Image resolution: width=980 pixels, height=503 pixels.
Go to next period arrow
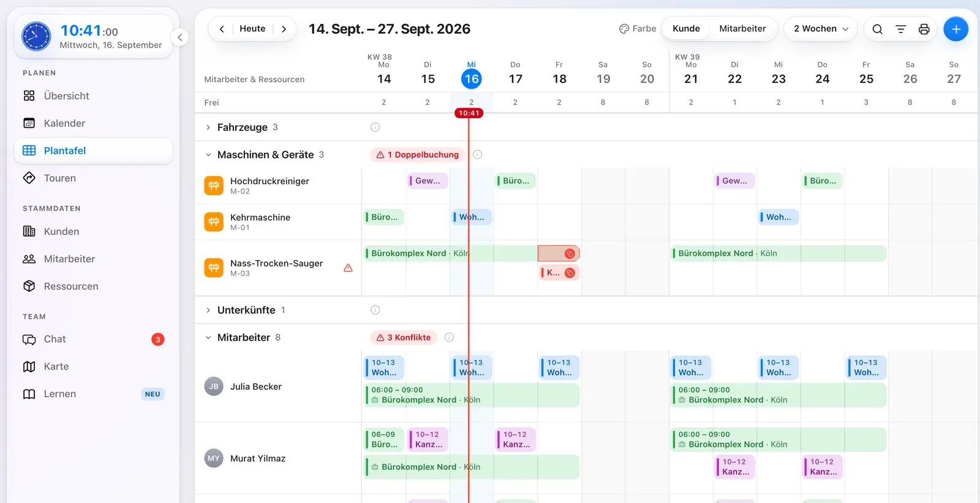click(x=284, y=29)
